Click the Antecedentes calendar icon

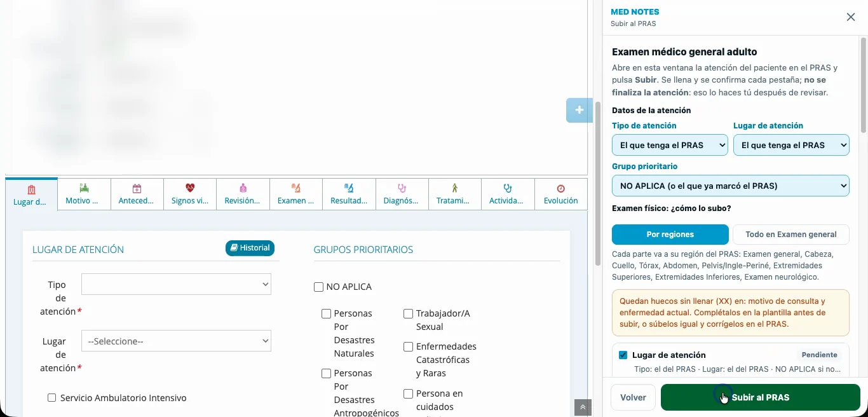coord(137,188)
